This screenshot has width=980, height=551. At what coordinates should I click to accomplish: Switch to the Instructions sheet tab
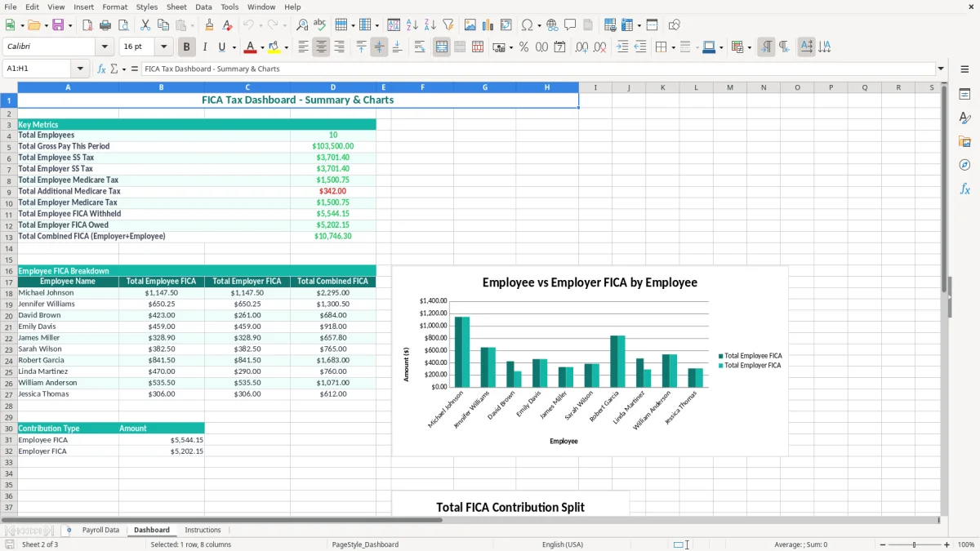(203, 530)
